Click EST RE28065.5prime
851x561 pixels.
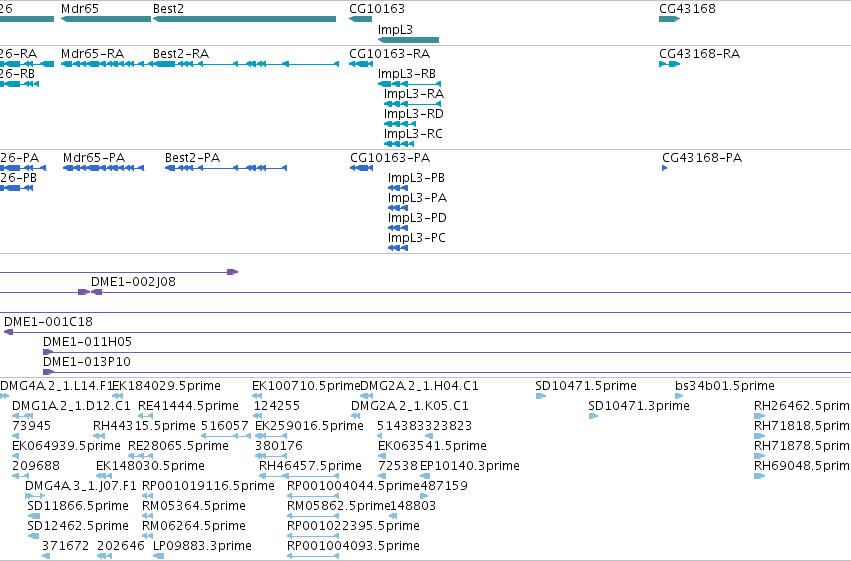178,446
